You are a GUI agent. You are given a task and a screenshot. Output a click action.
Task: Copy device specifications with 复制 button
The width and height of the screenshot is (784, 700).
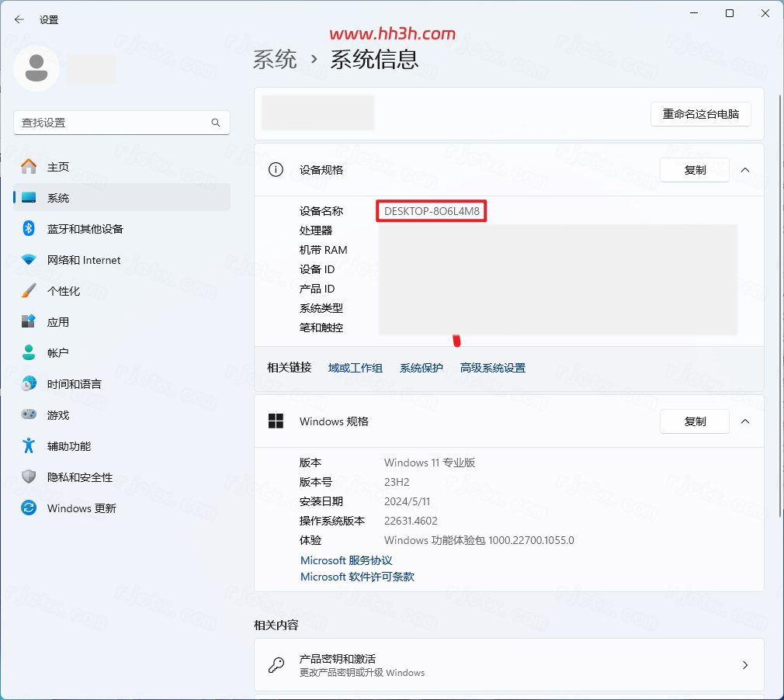click(x=695, y=170)
